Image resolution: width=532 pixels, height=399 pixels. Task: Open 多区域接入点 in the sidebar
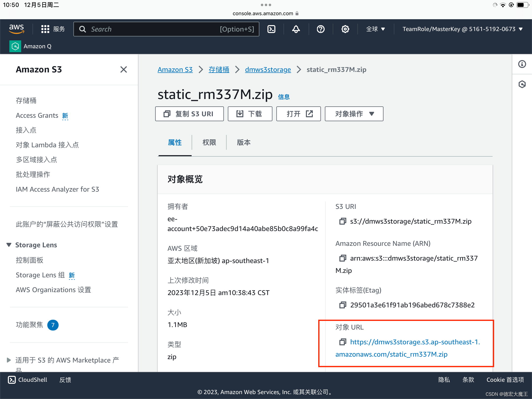[x=36, y=160]
